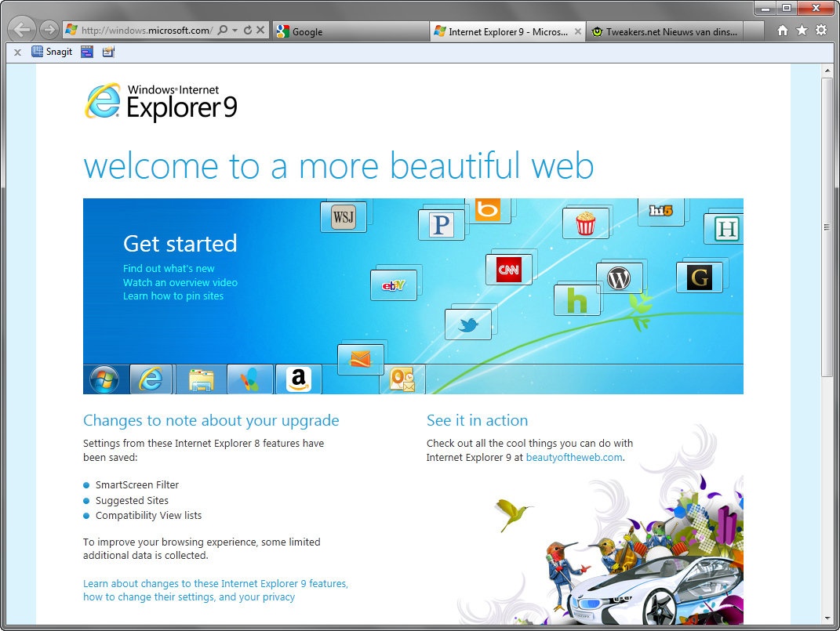Click the Forward arrow button
Screen dimensions: 840x631
tap(49, 30)
